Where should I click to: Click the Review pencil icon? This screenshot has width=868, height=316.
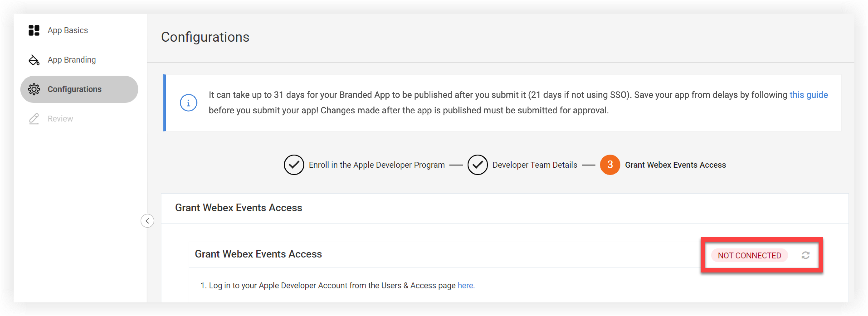(x=34, y=119)
